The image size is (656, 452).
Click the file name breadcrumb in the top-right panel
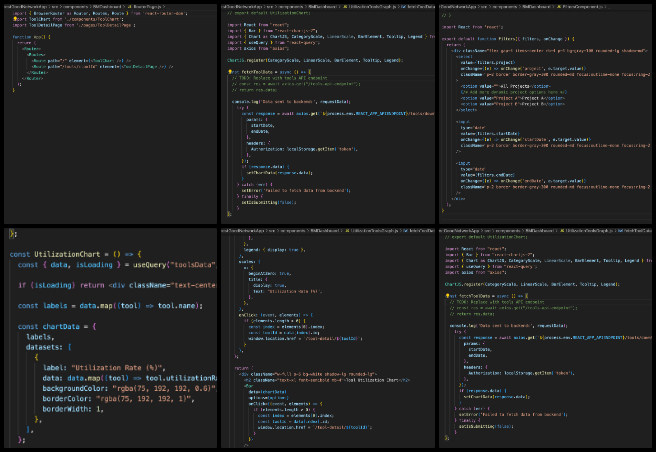(582, 7)
